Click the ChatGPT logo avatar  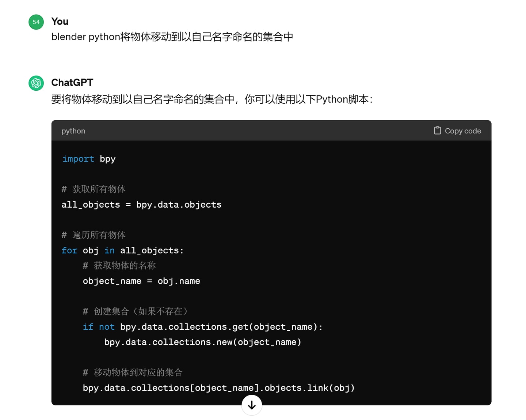36,83
